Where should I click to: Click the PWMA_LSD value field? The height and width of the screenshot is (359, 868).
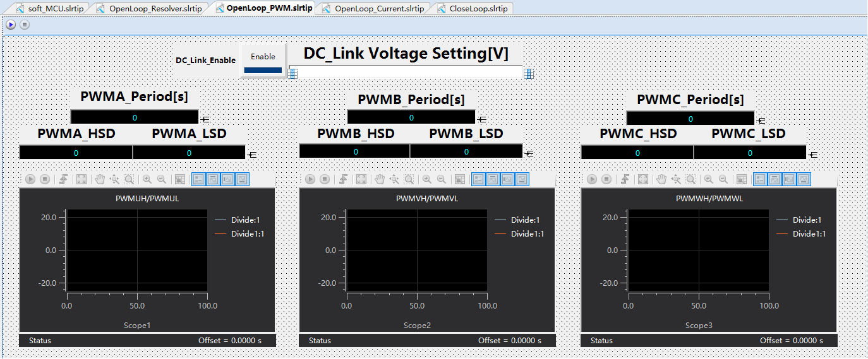[x=189, y=152]
